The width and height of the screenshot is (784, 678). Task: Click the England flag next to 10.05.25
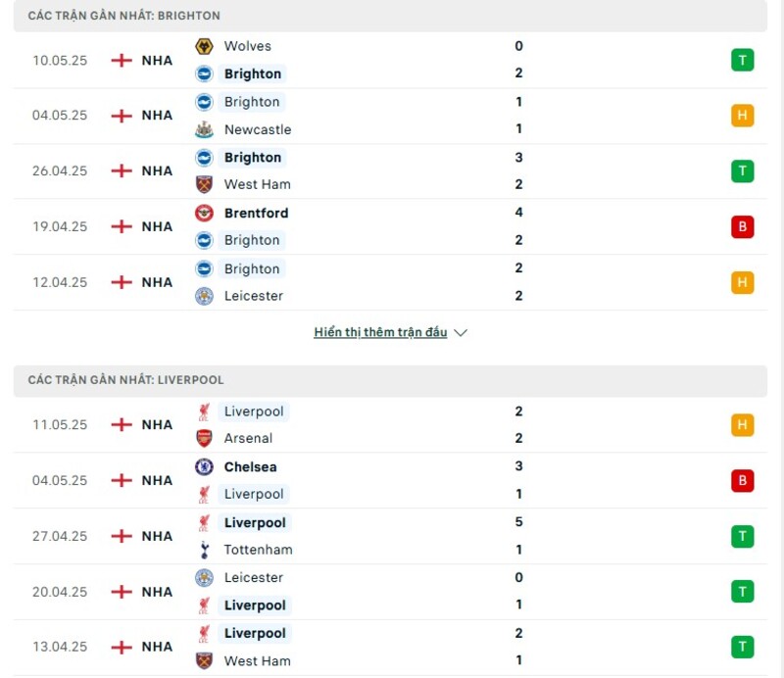pos(122,60)
